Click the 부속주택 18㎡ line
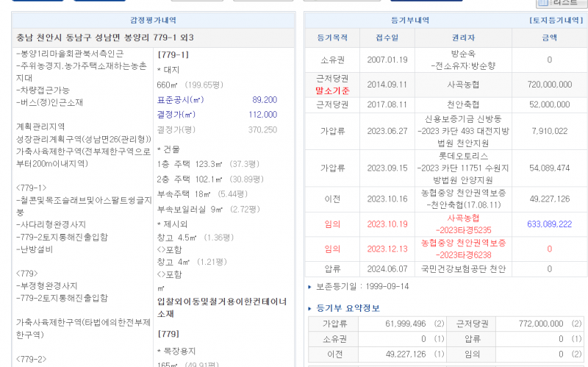The height and width of the screenshot is (367, 588). [x=202, y=194]
